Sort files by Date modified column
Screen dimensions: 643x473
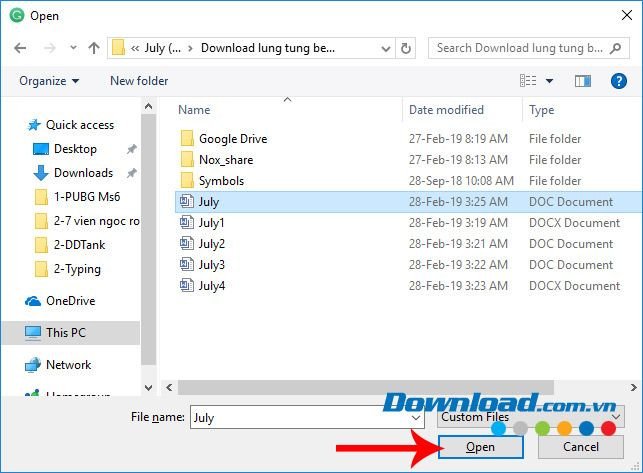click(x=446, y=110)
